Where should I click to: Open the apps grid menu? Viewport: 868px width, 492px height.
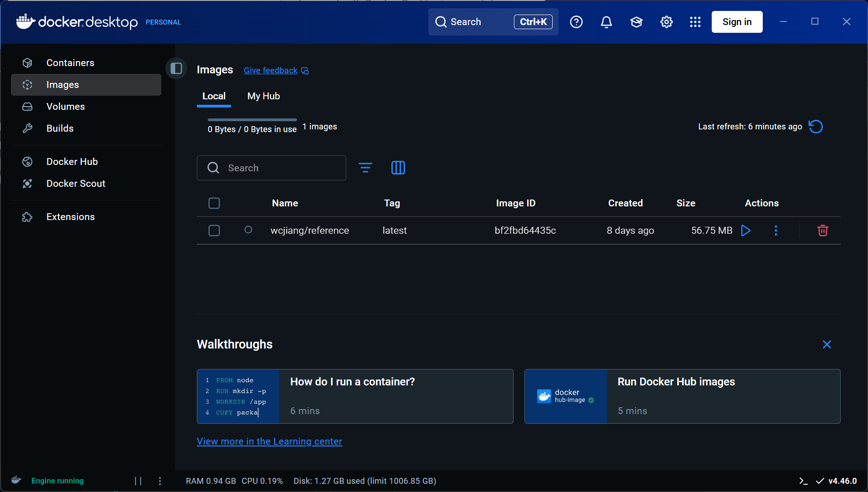(x=695, y=22)
